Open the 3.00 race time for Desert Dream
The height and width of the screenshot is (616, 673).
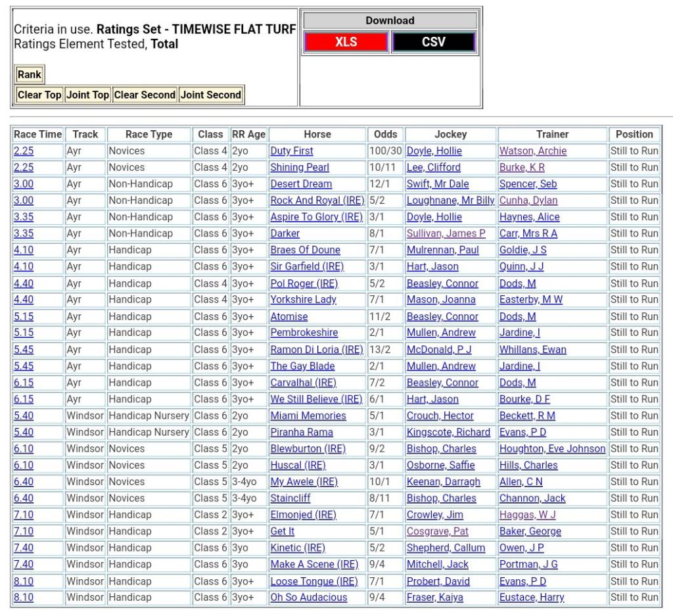tap(24, 184)
